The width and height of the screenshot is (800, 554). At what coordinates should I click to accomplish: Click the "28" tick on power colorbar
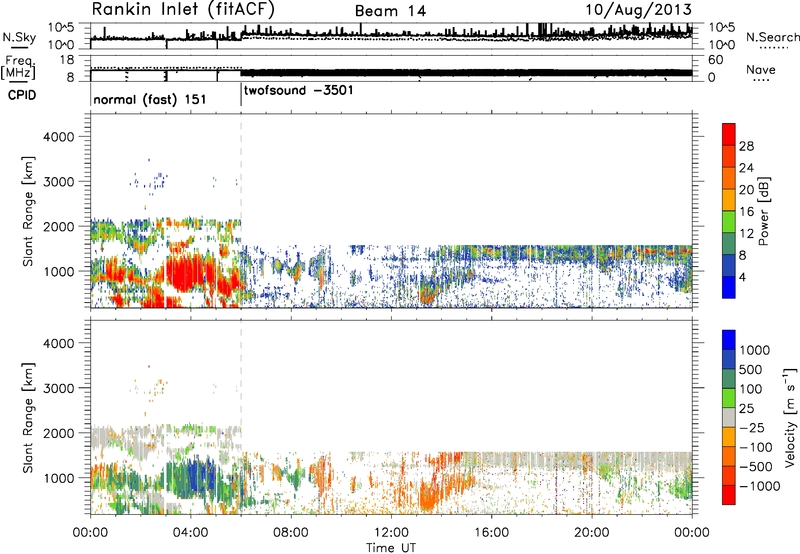coord(746,146)
